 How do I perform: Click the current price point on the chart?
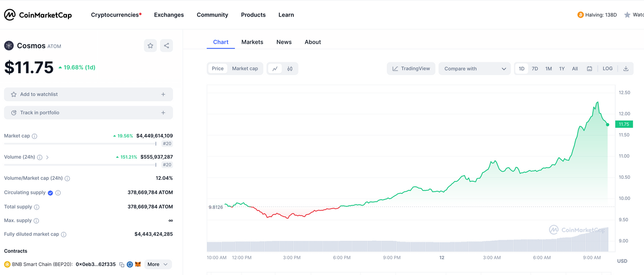[x=608, y=124]
